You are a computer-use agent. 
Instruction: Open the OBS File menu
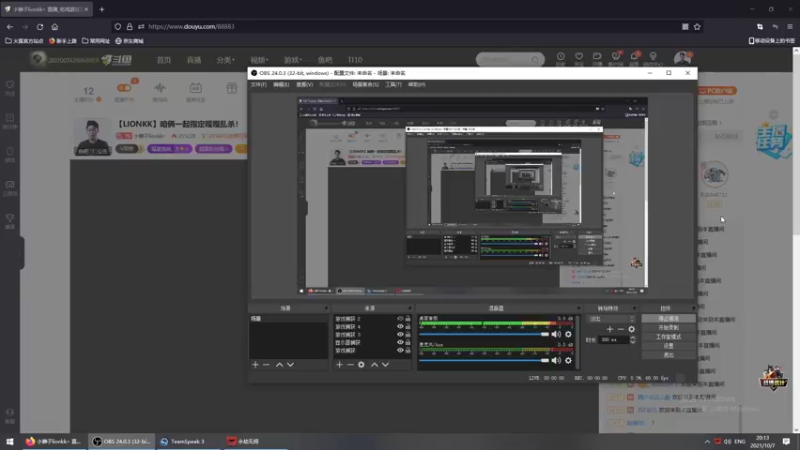[258, 85]
